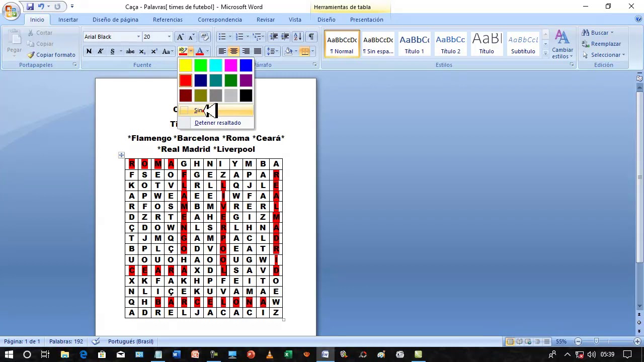Switch to the Insertar tab
The width and height of the screenshot is (644, 362).
(68, 20)
